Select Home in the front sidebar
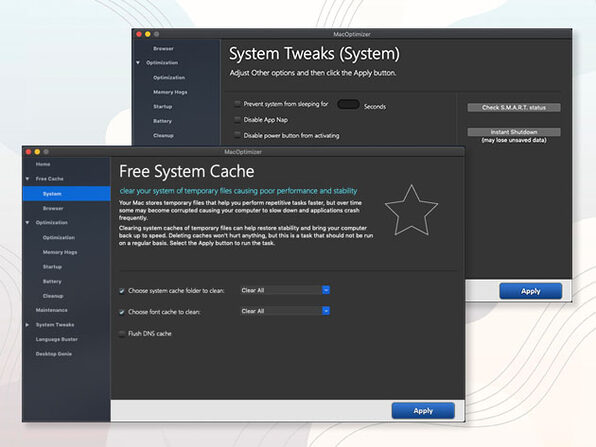The width and height of the screenshot is (596, 447). tap(43, 164)
